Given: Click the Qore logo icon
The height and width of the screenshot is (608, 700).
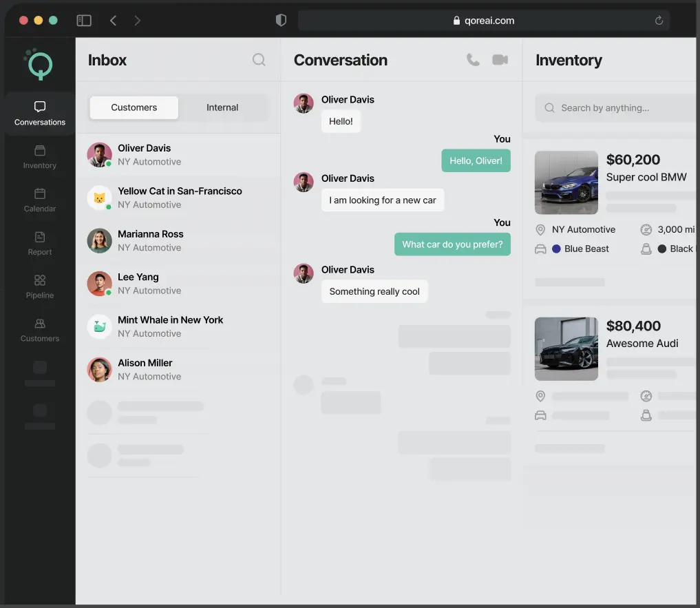Looking at the screenshot, I should tap(39, 65).
